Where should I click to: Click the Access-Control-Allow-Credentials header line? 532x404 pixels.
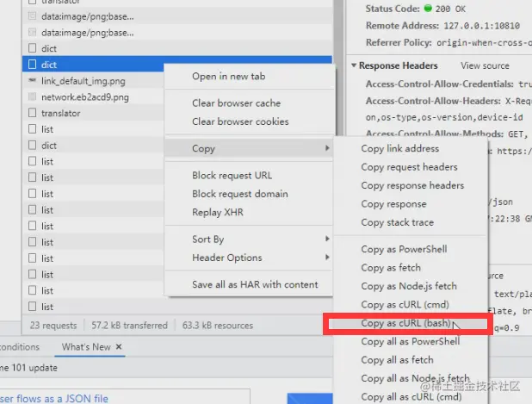448,84
